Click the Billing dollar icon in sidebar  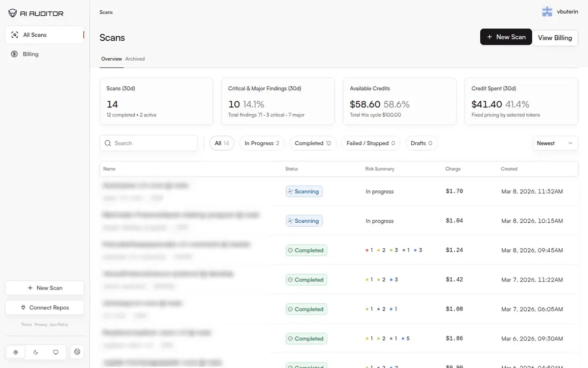pyautogui.click(x=14, y=54)
